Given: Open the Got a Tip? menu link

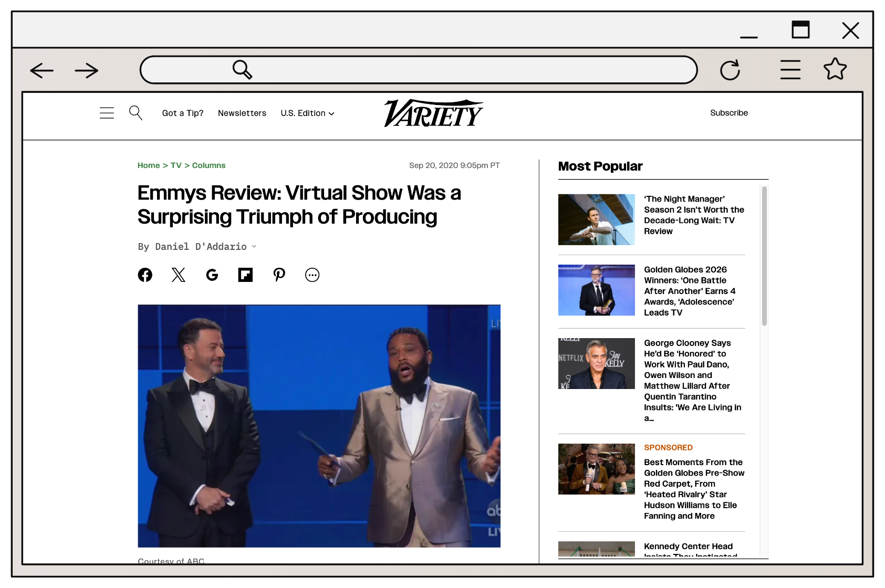Looking at the screenshot, I should [183, 113].
